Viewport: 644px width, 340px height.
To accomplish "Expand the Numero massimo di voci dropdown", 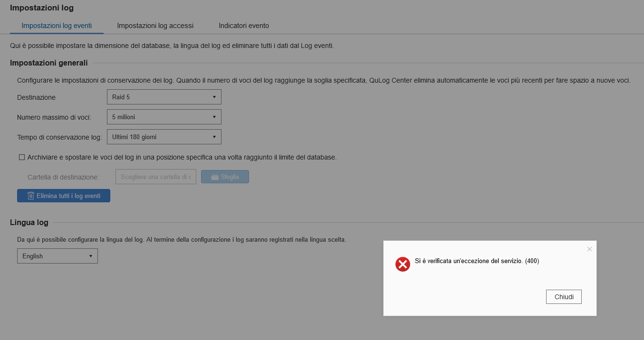I will pos(164,117).
